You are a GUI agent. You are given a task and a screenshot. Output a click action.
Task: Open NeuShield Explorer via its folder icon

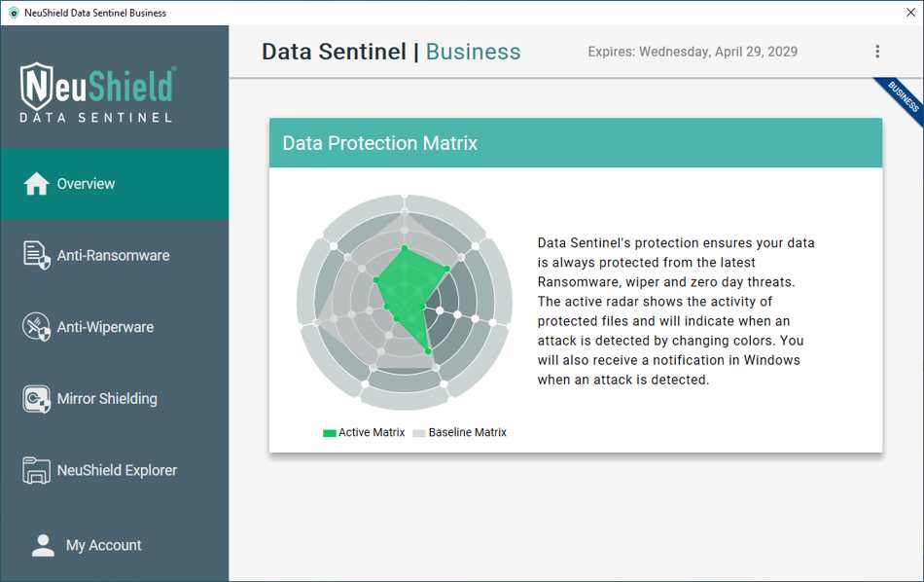tap(35, 470)
